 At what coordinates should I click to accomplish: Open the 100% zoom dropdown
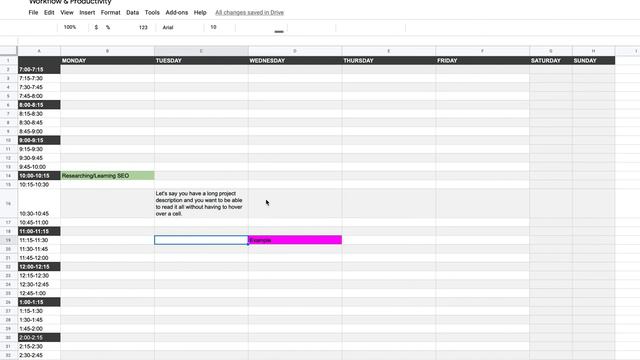point(70,27)
